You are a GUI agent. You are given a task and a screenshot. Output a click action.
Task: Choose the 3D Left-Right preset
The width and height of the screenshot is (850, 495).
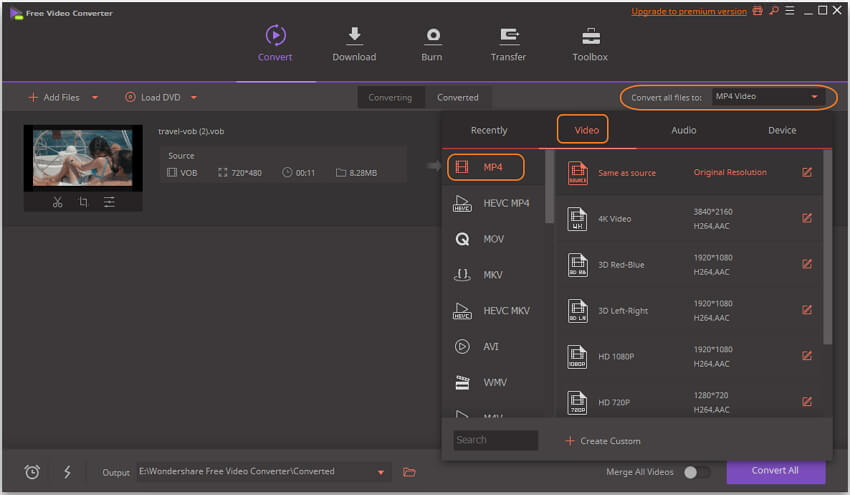click(x=688, y=311)
